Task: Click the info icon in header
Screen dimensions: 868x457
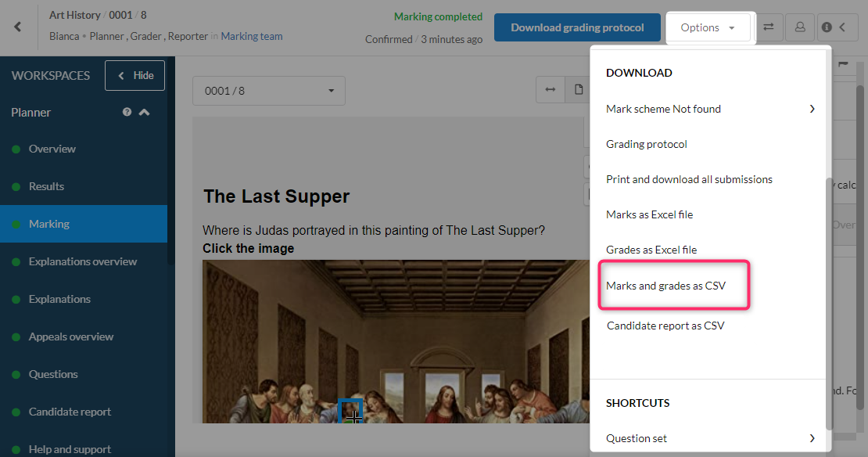Action: [x=827, y=27]
